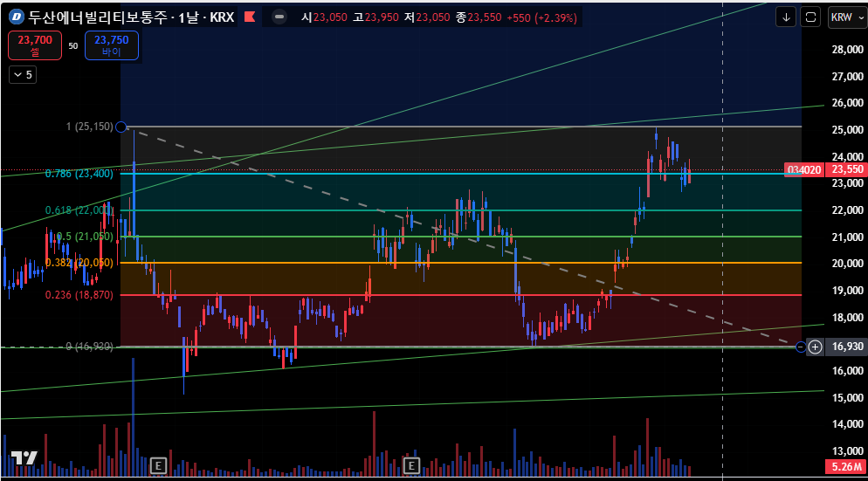Click the 28,000 price axis label
This screenshot has height=481, width=868.
pyautogui.click(x=847, y=50)
